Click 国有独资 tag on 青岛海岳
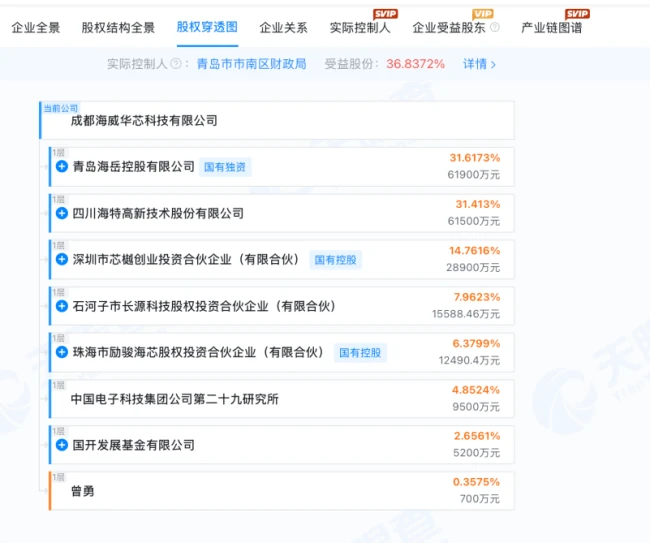The height and width of the screenshot is (543, 650). pos(225,167)
